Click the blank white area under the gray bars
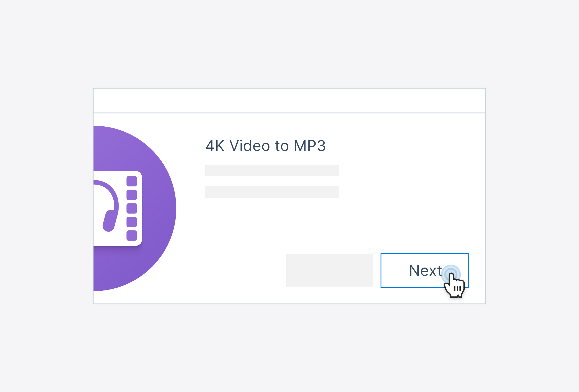This screenshot has width=579, height=392. (274, 224)
